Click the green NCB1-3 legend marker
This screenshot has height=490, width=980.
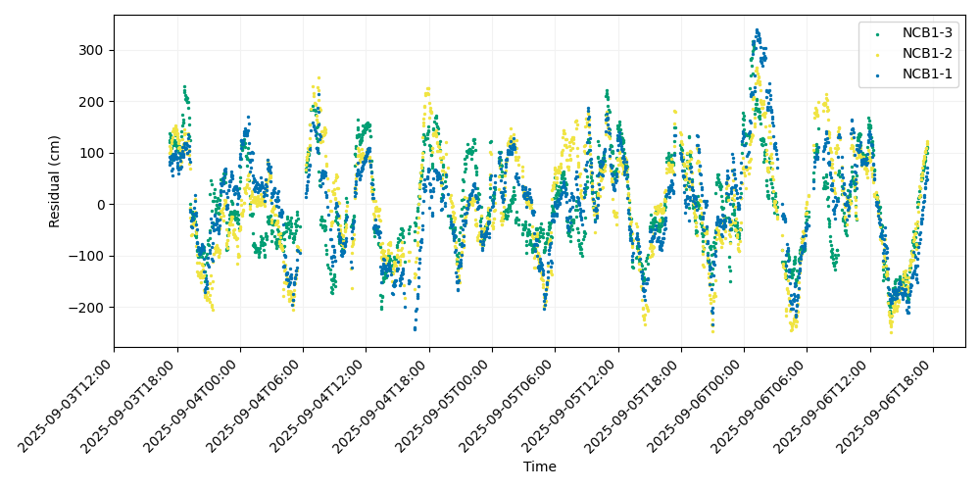[x=877, y=34]
